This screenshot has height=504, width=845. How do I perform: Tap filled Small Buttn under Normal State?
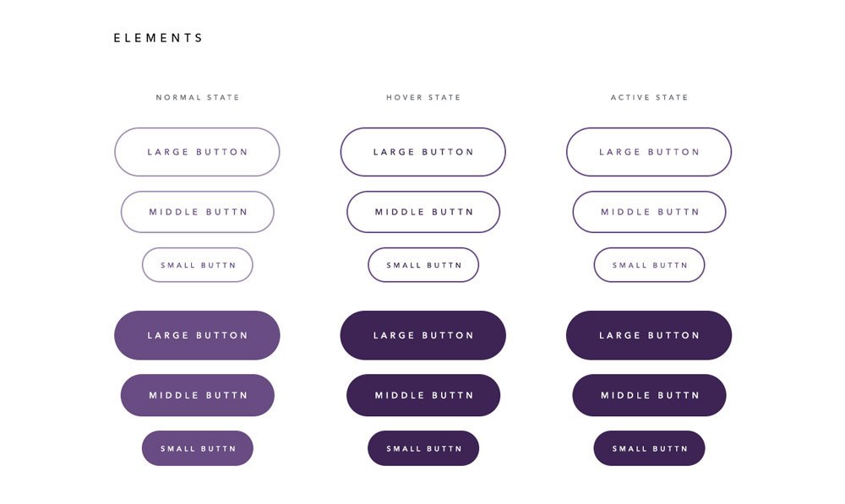[x=198, y=448]
